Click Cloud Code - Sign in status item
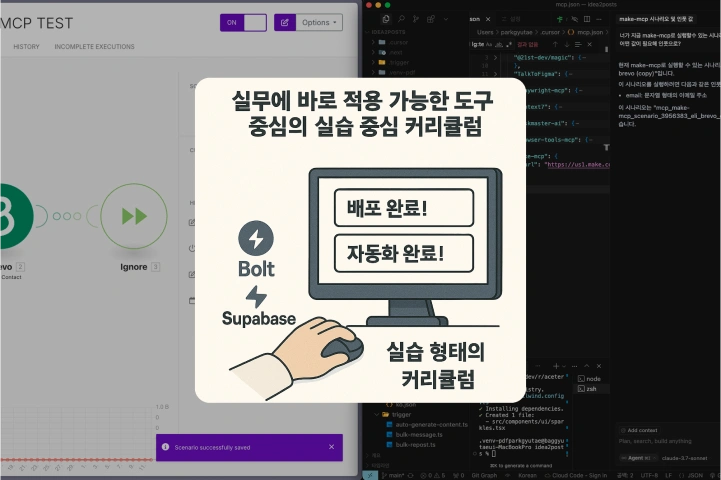 click(576, 475)
